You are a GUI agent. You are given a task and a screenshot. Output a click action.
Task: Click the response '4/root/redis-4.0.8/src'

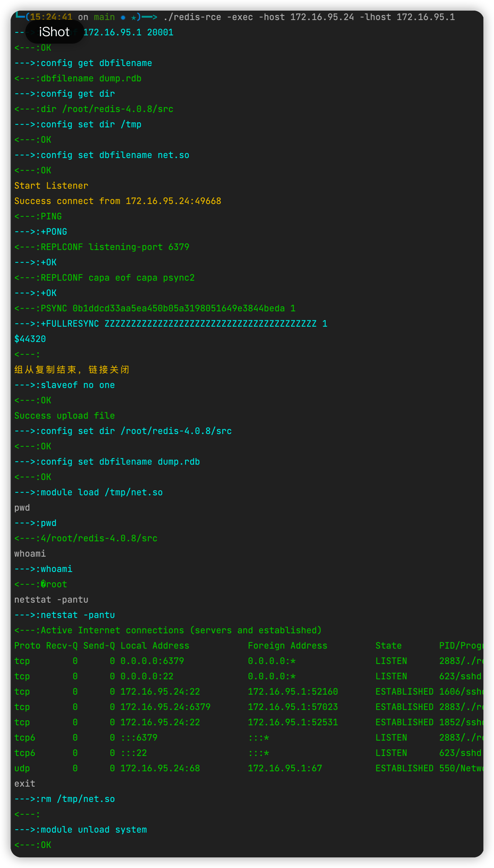[x=86, y=538]
